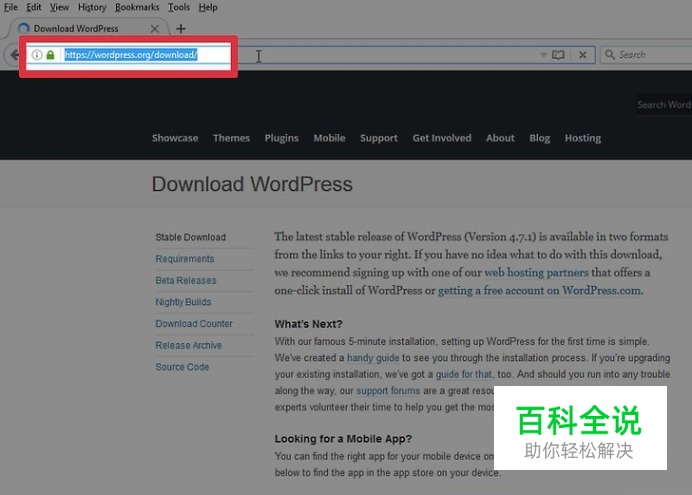
Task: Open the File menu
Action: tap(11, 8)
